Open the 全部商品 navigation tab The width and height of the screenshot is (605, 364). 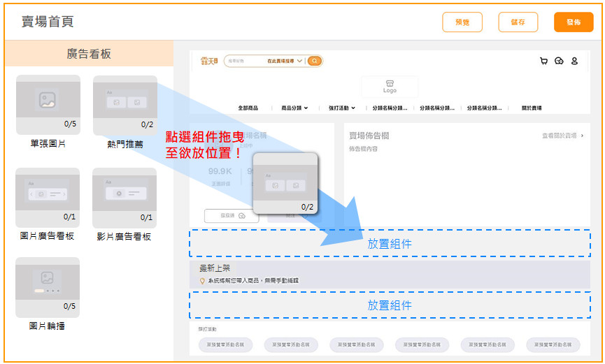tap(250, 108)
